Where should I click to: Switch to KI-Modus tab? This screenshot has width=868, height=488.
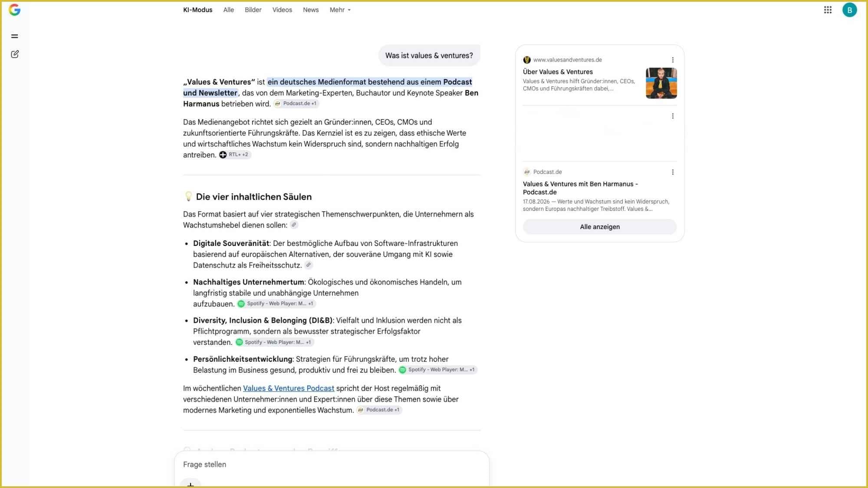[197, 10]
